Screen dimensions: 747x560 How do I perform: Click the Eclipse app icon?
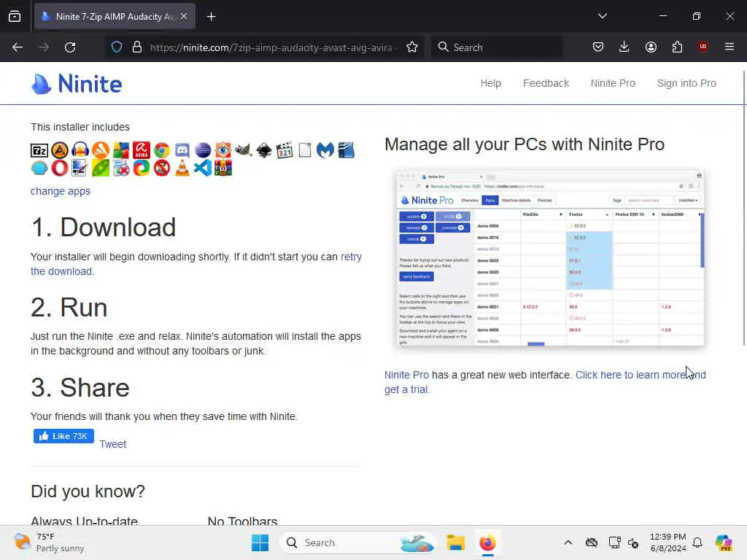[203, 150]
